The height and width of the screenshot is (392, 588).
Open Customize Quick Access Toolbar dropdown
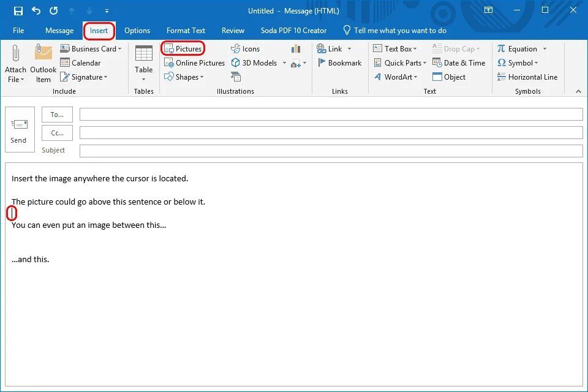click(x=107, y=11)
